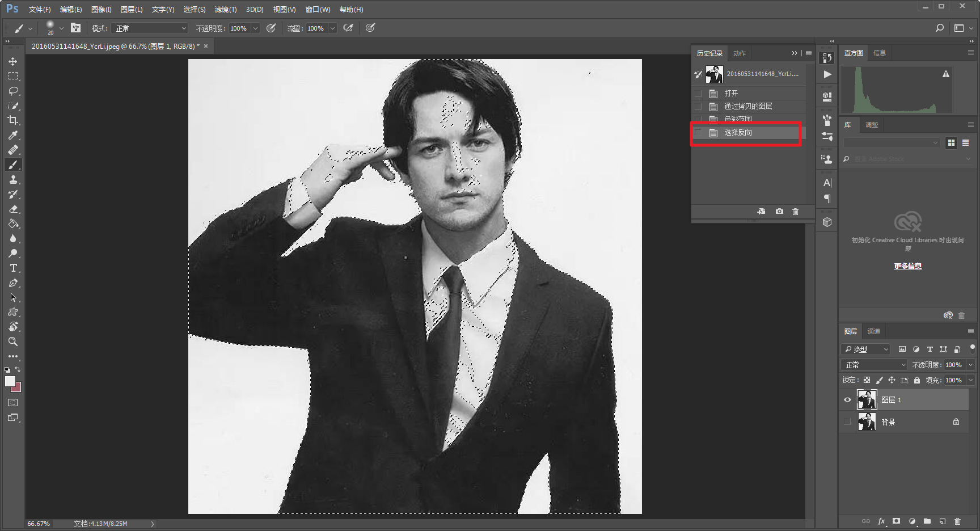Open the blend 模式 dropdown in options bar
Image resolution: width=980 pixels, height=531 pixels.
(149, 28)
